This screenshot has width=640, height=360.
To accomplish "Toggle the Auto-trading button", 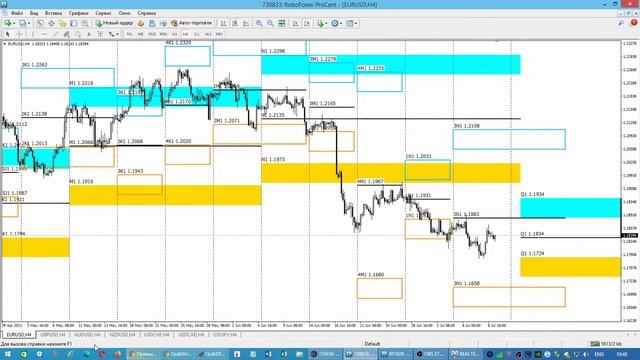I will (x=191, y=23).
